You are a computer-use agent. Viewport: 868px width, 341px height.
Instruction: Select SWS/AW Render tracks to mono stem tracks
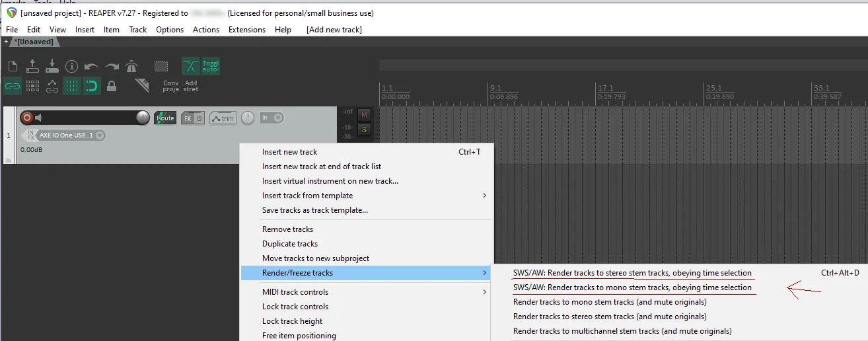coord(680,287)
